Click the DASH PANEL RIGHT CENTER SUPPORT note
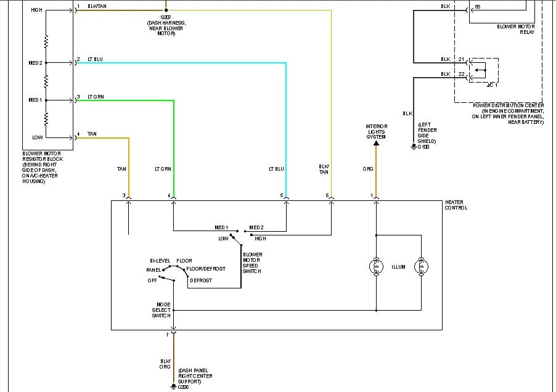This screenshot has width=556, height=392. [x=195, y=376]
